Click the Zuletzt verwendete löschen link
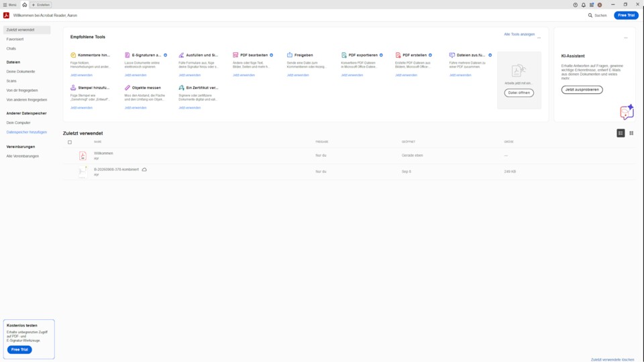 point(612,359)
